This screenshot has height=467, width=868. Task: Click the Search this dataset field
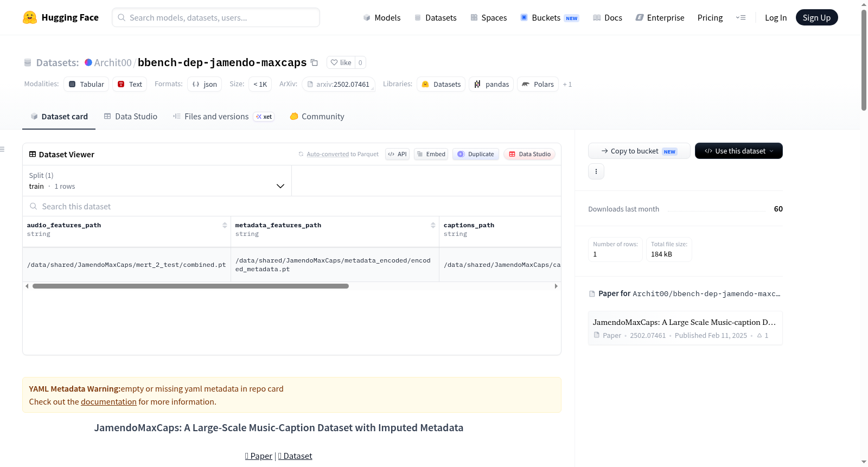click(x=292, y=207)
